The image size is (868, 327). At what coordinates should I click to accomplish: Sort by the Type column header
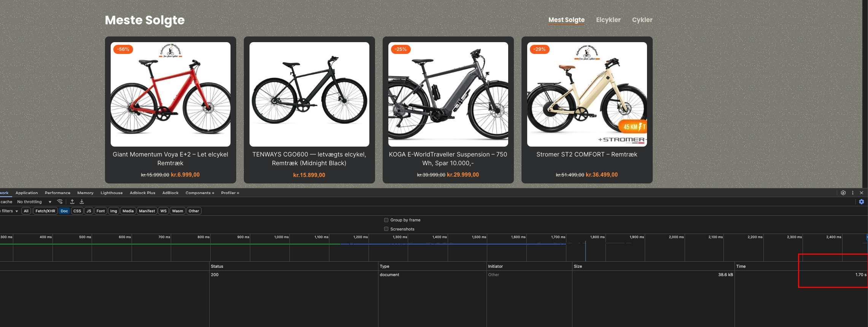tap(432, 266)
